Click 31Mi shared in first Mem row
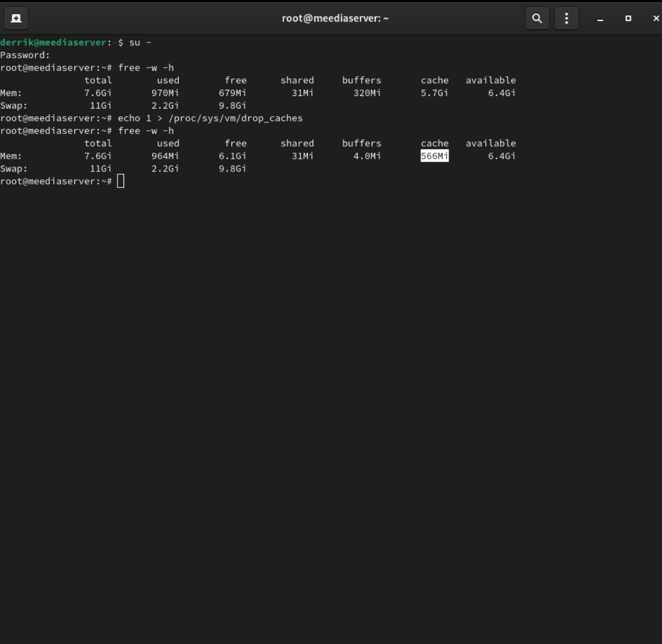The image size is (662, 644). [302, 93]
